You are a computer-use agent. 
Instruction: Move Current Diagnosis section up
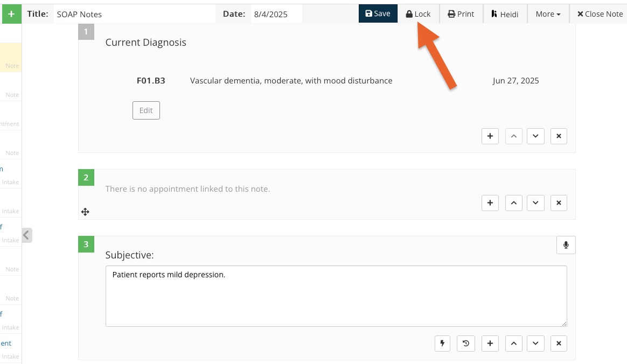pos(514,136)
